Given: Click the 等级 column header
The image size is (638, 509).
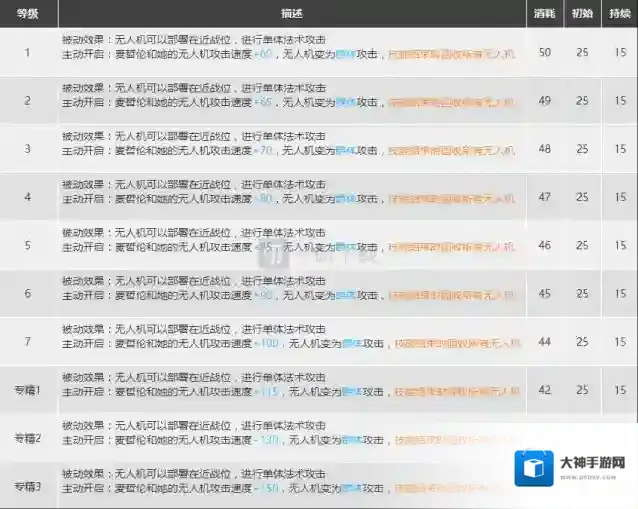Looking at the screenshot, I should [28, 14].
